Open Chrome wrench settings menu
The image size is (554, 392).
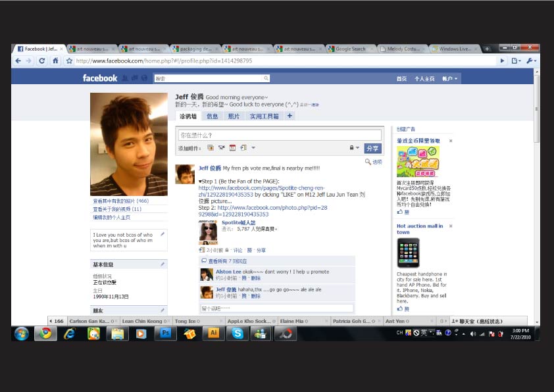531,61
